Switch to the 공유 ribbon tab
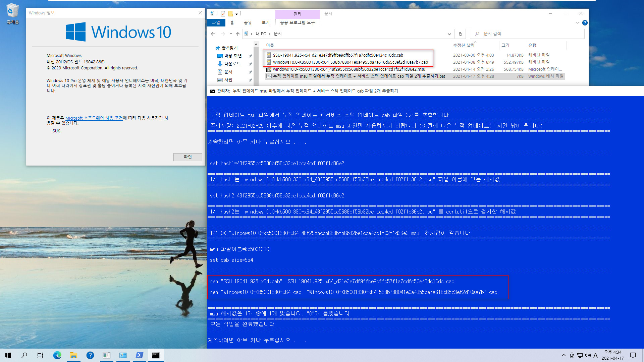This screenshot has width=644, height=362. (248, 22)
